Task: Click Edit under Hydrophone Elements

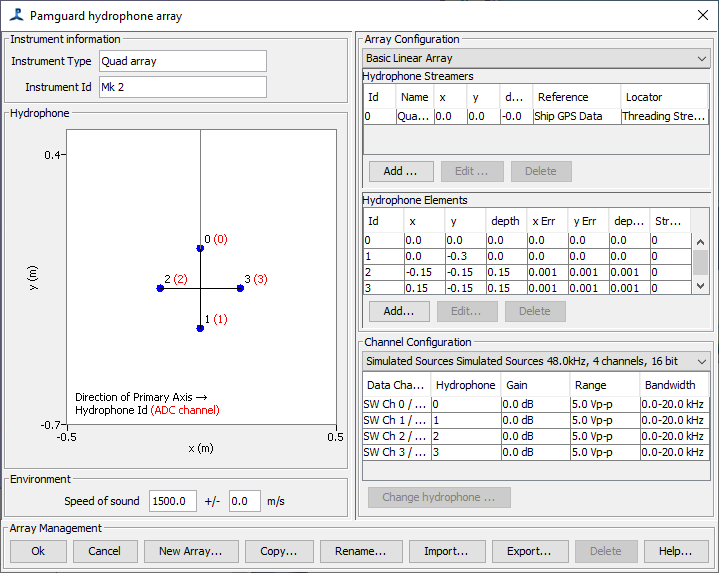Action: 466,311
